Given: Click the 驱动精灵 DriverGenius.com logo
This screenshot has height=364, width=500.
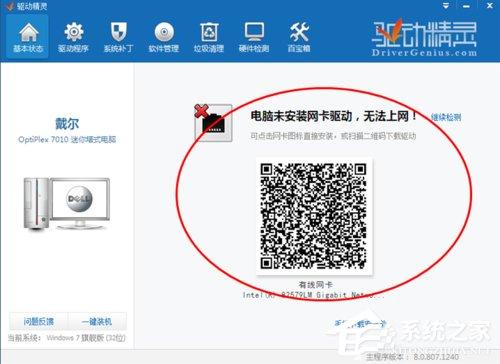Looking at the screenshot, I should click(424, 37).
